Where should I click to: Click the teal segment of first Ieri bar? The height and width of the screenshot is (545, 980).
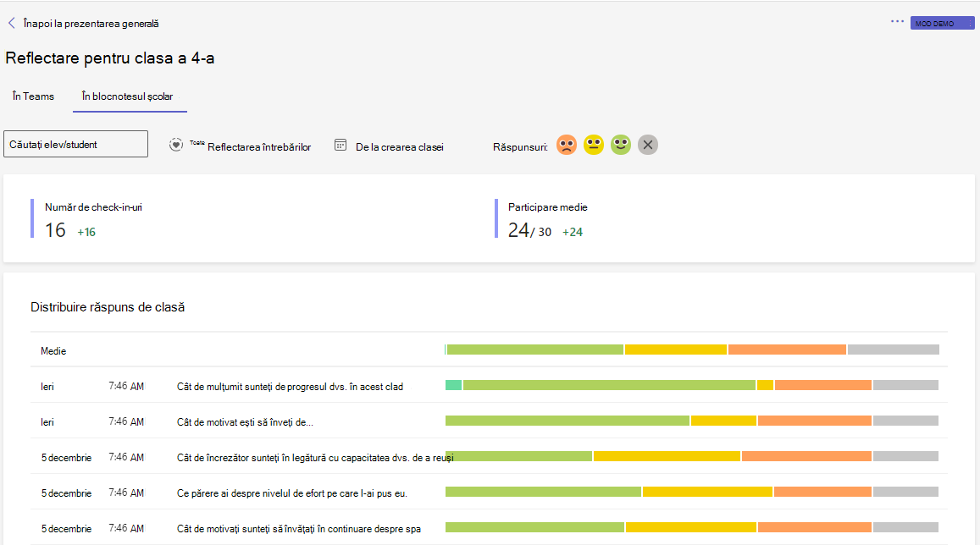[x=454, y=385]
